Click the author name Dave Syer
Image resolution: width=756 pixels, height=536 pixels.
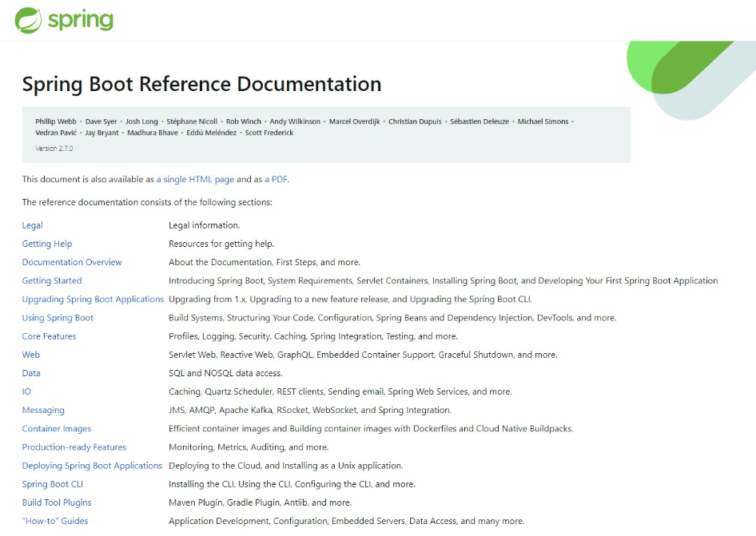click(x=101, y=121)
